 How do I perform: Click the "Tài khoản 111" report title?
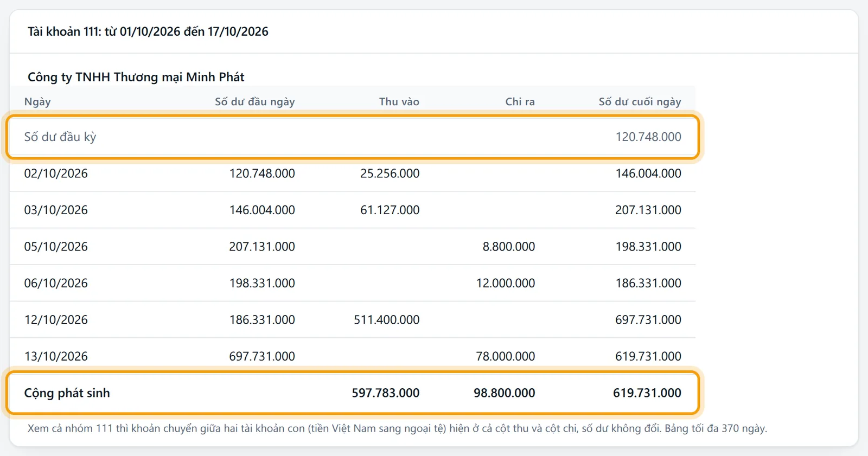[148, 31]
